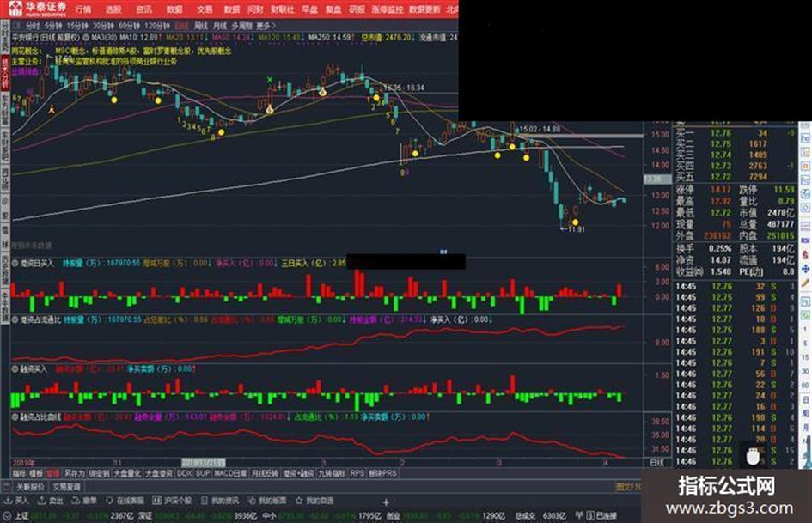Open the 交易查询 tab

click(x=66, y=487)
